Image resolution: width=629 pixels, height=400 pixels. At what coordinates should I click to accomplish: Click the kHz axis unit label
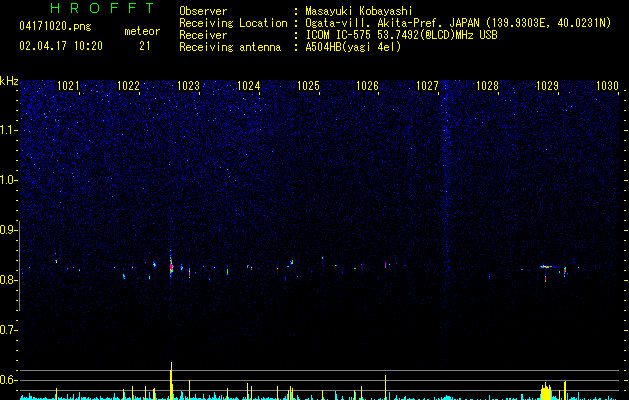point(9,81)
